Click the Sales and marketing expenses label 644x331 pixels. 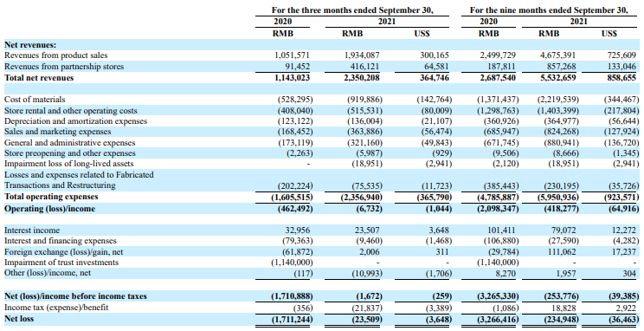57,132
